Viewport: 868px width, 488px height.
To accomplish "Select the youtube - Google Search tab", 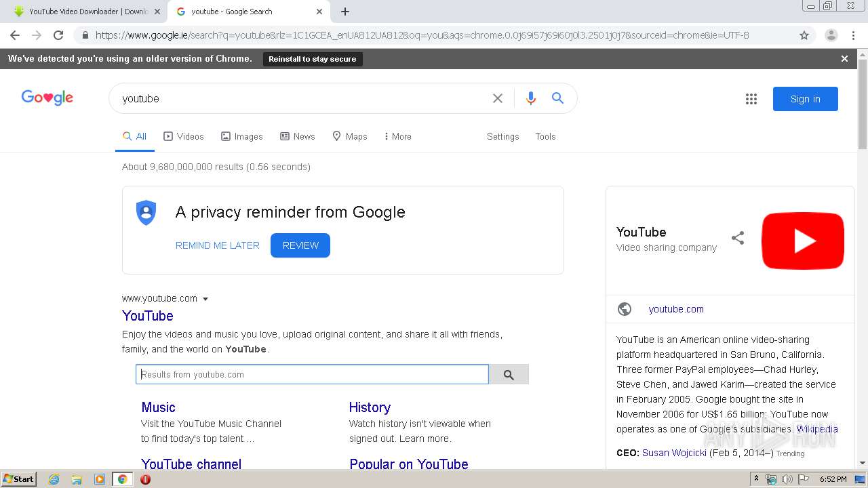I will [x=248, y=12].
